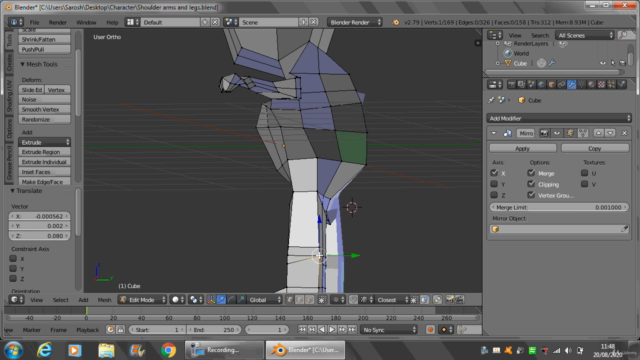This screenshot has width=640, height=360.
Task: Open the Window menu
Action: [x=86, y=22]
